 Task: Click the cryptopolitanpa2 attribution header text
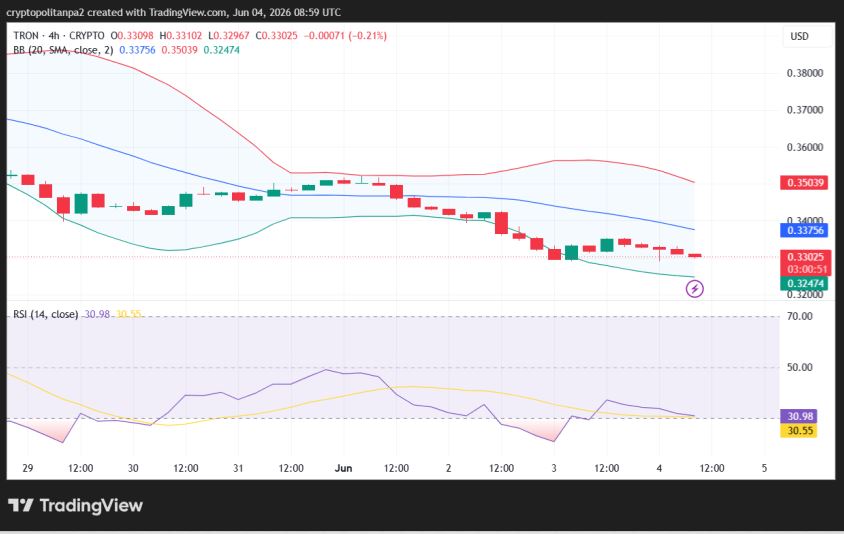[x=173, y=12]
